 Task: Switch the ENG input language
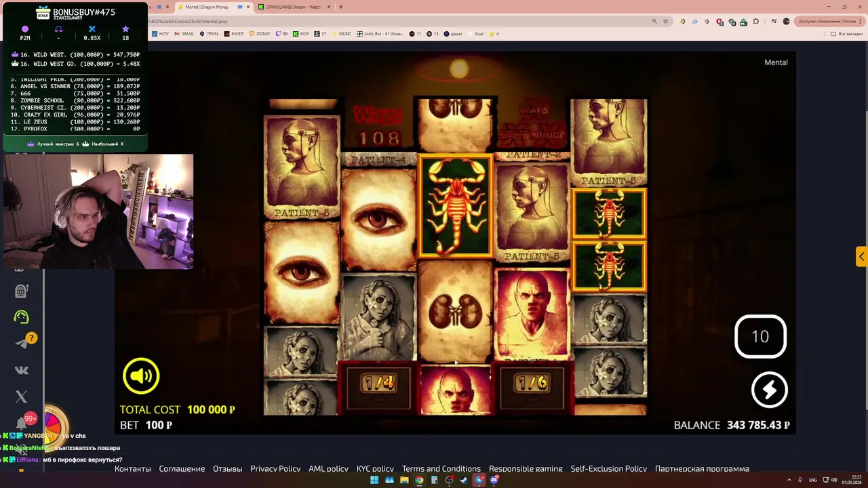(x=813, y=480)
